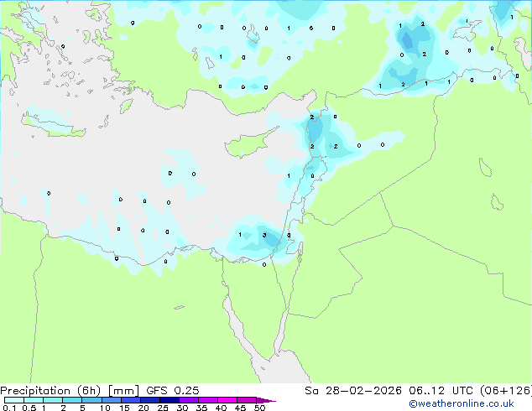Select the 40 to 45 mm magenta swatch
The width and height of the screenshot is (532, 411).
[227, 400]
